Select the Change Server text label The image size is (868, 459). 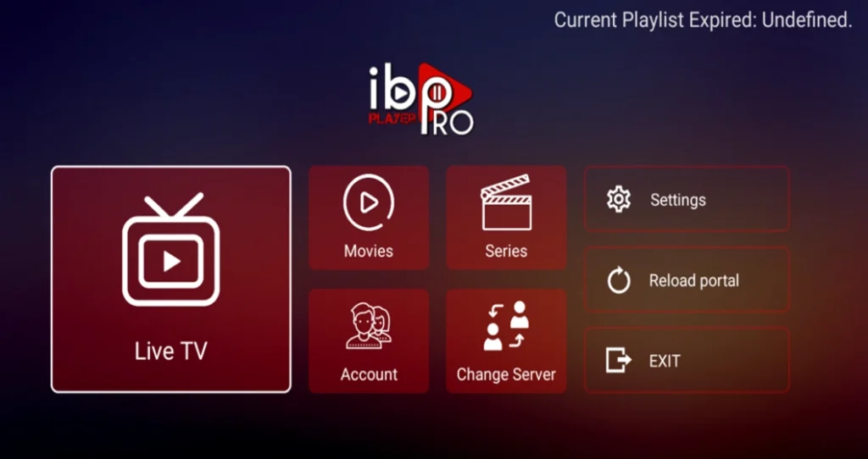[x=506, y=374]
